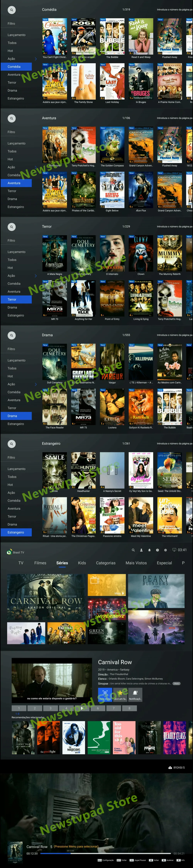Select episode 6 of Carnival Row
The image size is (193, 868).
click(x=98, y=708)
